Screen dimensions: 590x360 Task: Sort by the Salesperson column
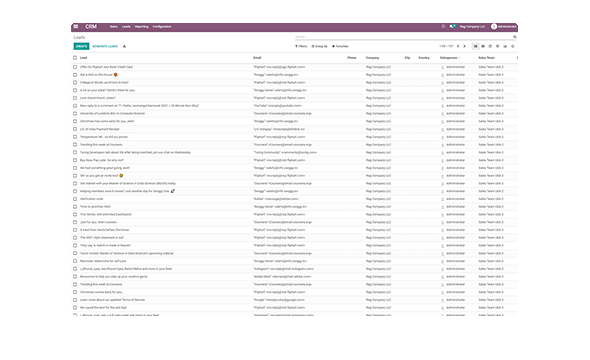point(449,58)
